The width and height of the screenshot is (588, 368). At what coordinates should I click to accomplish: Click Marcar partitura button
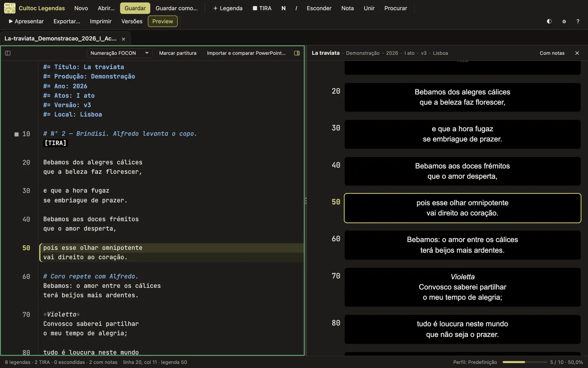click(x=178, y=53)
